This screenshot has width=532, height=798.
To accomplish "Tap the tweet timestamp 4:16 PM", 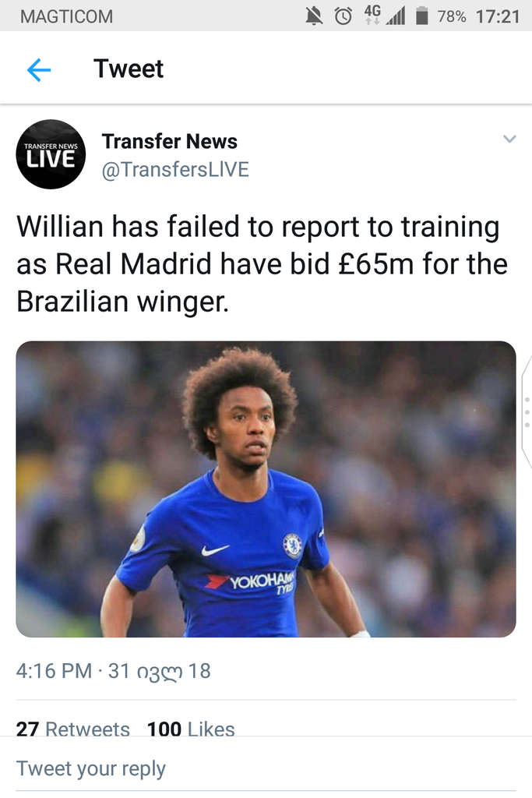I will click(x=54, y=671).
